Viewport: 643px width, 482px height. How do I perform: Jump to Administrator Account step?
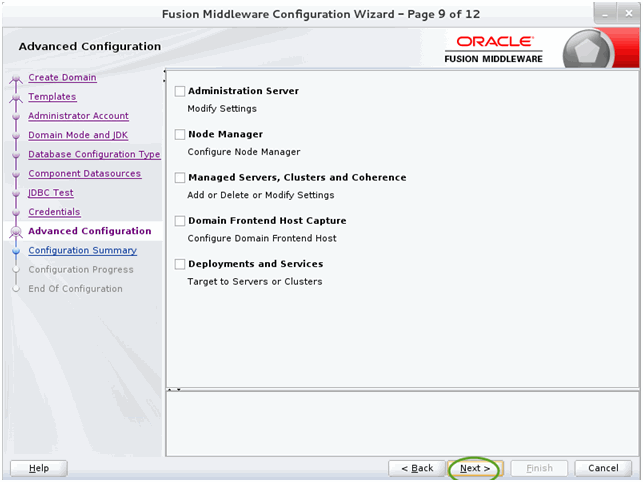[78, 116]
